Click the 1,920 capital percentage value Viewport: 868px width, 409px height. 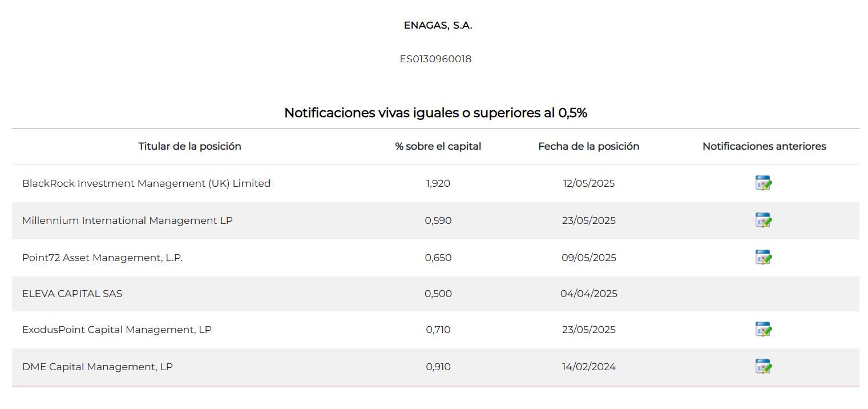[438, 183]
